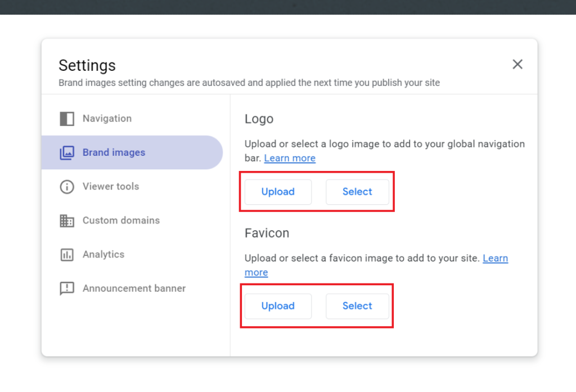Open the Navigation settings section
Screen dimensions: 576x392
pyautogui.click(x=107, y=119)
